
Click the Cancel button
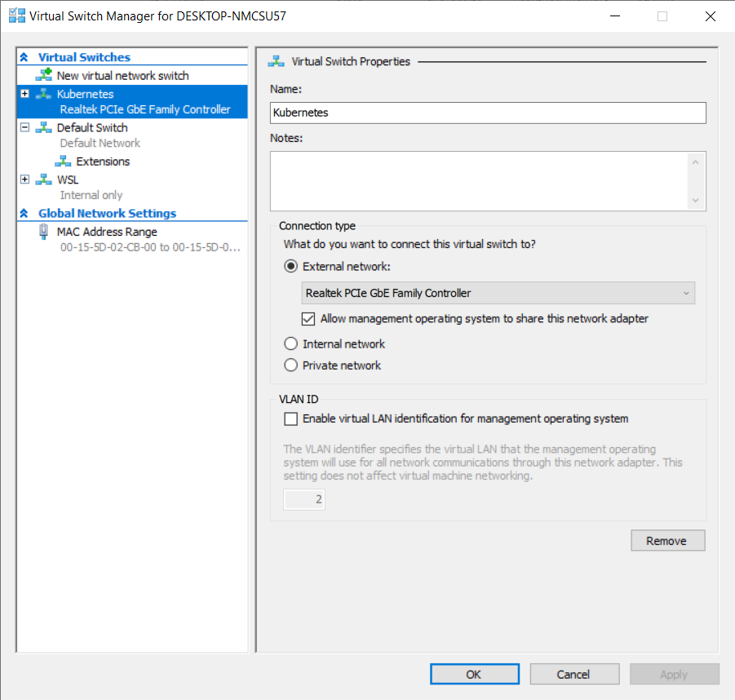574,674
